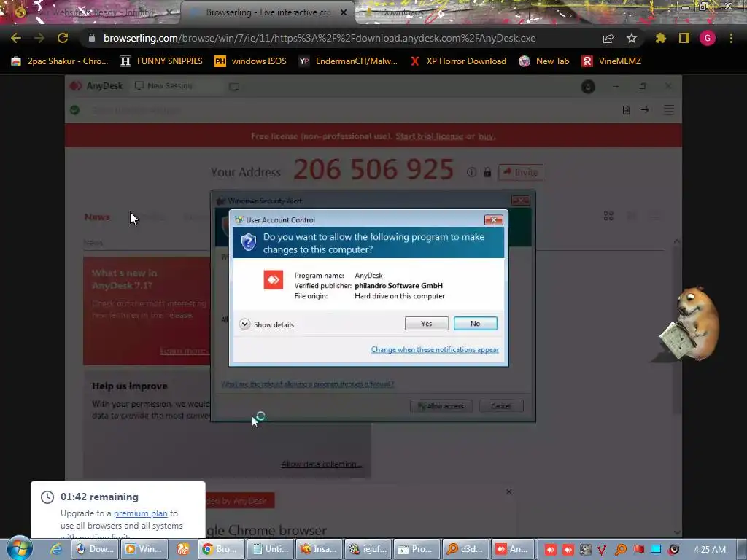Switch to the Downloads tab
Image resolution: width=747 pixels, height=560 pixels.
click(x=400, y=12)
